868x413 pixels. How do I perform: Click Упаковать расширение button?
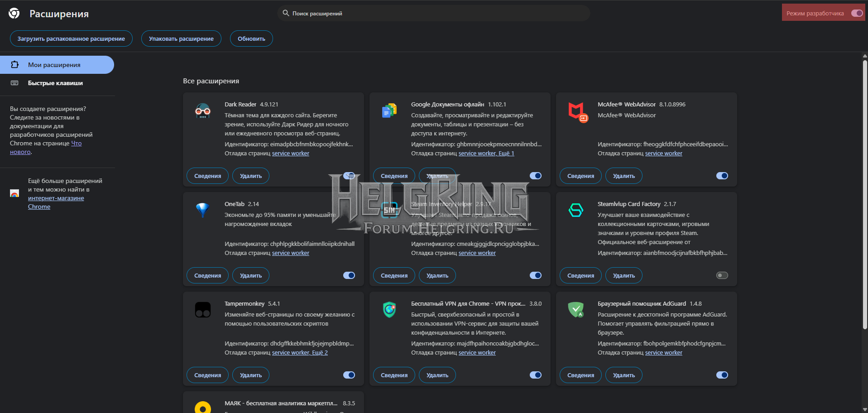click(x=181, y=38)
